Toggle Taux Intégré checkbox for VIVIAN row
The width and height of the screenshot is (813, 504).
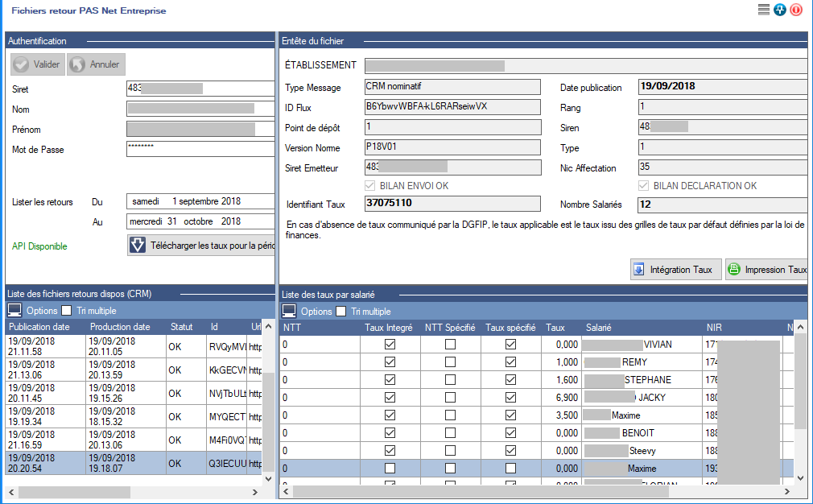(390, 345)
